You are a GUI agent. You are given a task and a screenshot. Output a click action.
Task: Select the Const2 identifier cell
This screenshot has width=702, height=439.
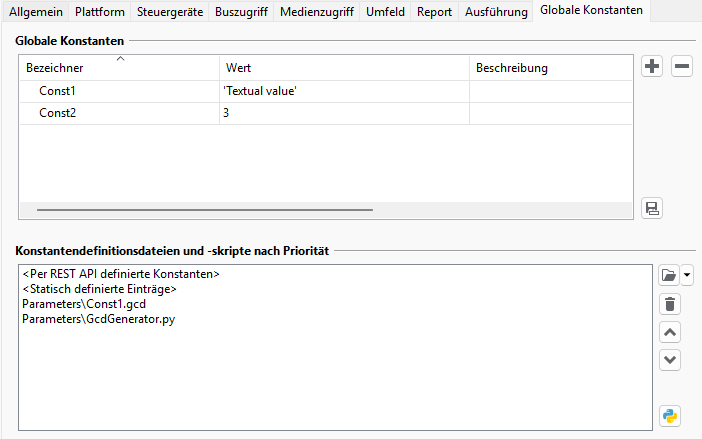pos(120,113)
